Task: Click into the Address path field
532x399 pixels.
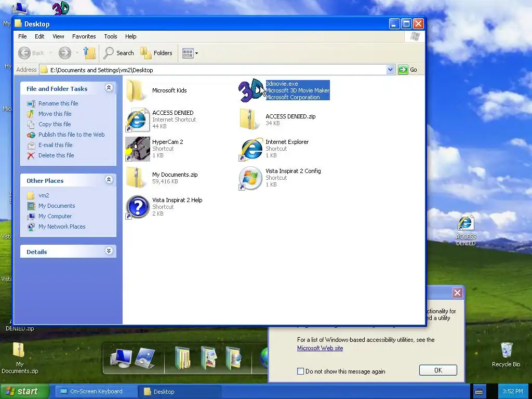Action: tap(212, 70)
